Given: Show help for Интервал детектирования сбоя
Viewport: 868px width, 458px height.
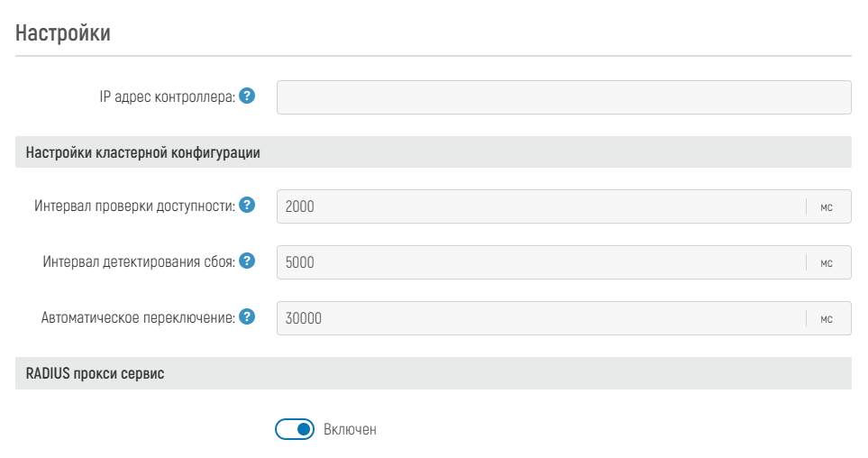Looking at the screenshot, I should (x=247, y=261).
